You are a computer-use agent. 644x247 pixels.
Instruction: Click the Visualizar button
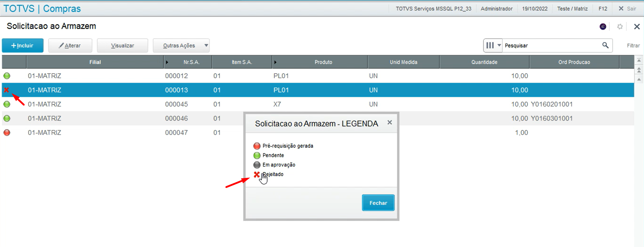pyautogui.click(x=123, y=45)
